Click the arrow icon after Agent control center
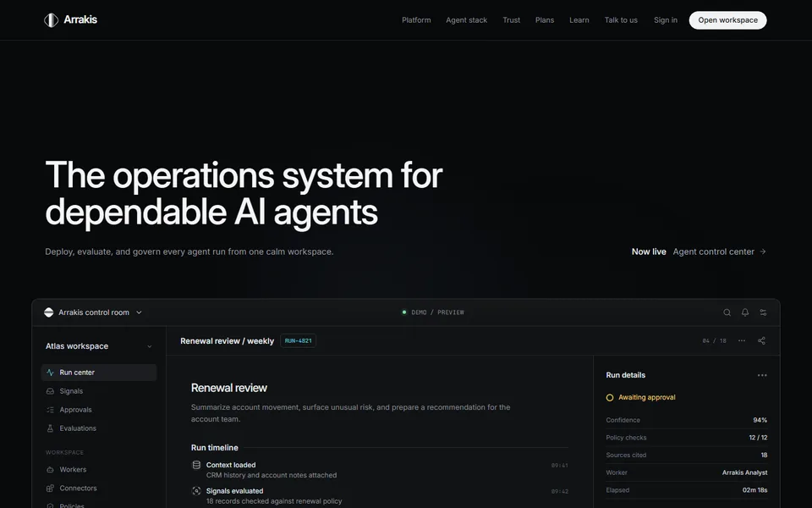Image resolution: width=812 pixels, height=508 pixels. (x=763, y=251)
